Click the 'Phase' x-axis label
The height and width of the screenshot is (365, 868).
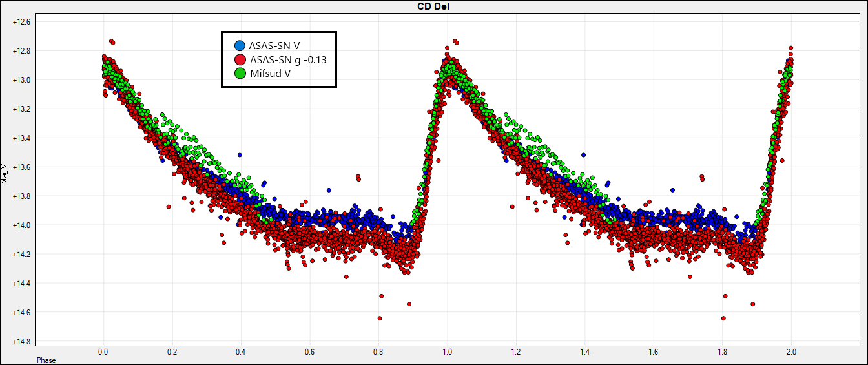[46, 360]
